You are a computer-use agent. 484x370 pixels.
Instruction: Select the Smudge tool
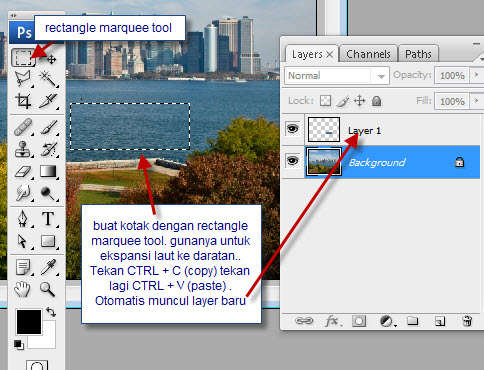click(x=23, y=193)
